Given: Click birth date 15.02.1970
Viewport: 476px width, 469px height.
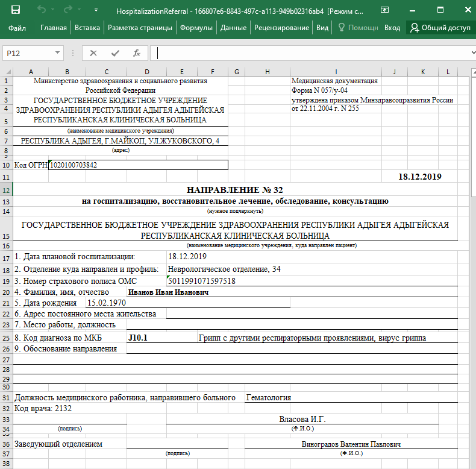Looking at the screenshot, I should [x=107, y=303].
